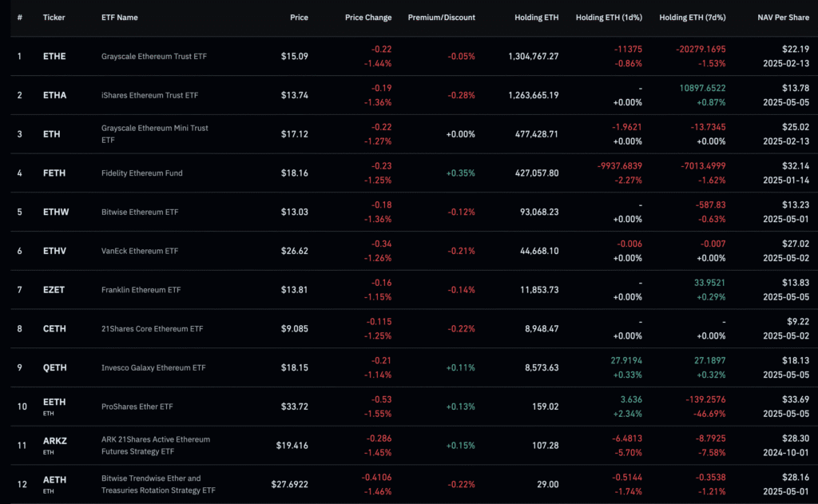Screen dimensions: 818x504
Task: Click the ETHA price "$13.74"
Action: (x=294, y=95)
